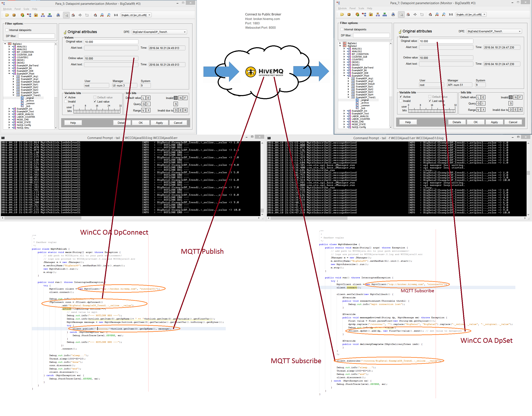Click the Original value field in Para_7
This screenshot has width=532, height=416.
tap(446, 41)
